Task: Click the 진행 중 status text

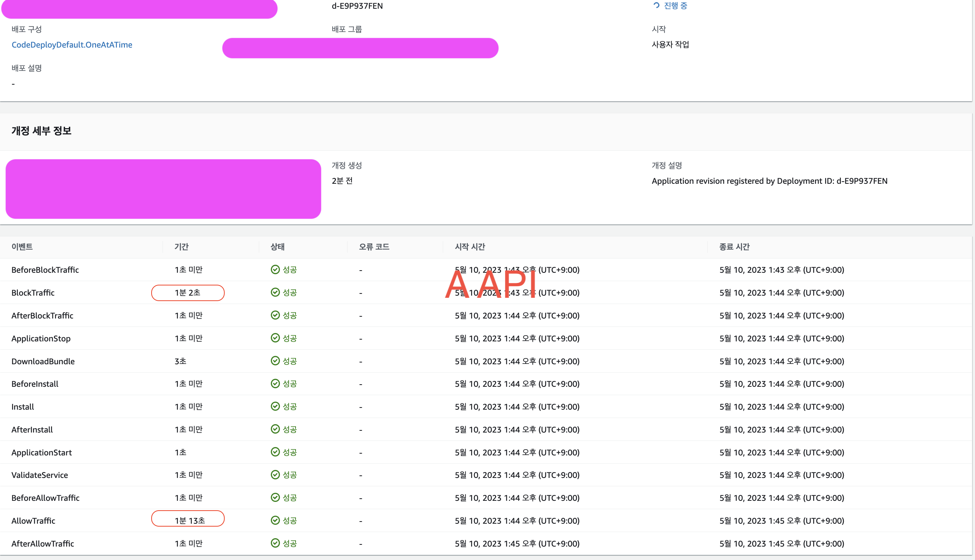Action: click(675, 6)
